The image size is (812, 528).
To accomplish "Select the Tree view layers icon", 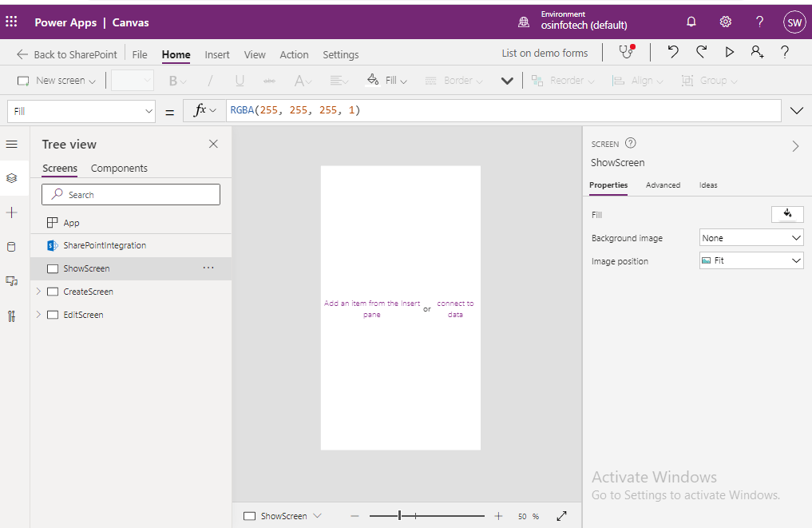I will coord(11,178).
